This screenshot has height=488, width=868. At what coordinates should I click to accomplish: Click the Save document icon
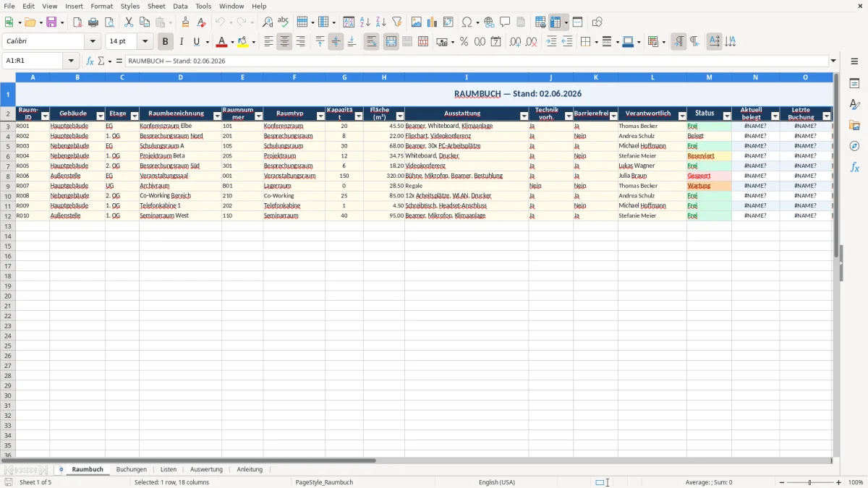51,22
